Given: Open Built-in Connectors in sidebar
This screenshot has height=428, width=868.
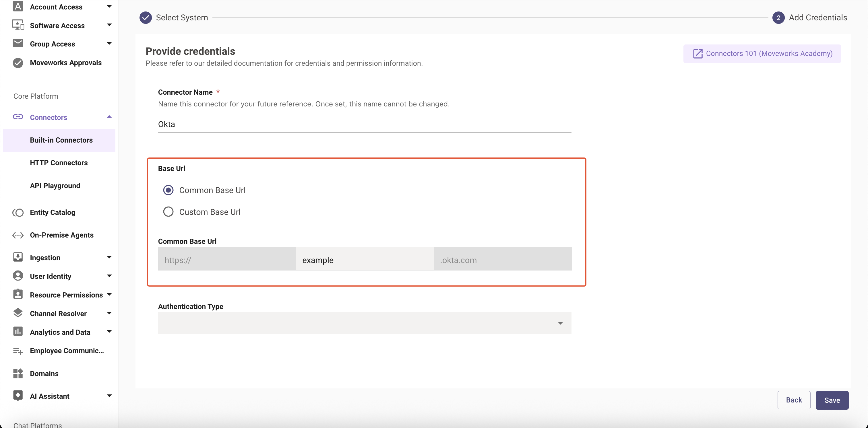Looking at the screenshot, I should 59,140.
